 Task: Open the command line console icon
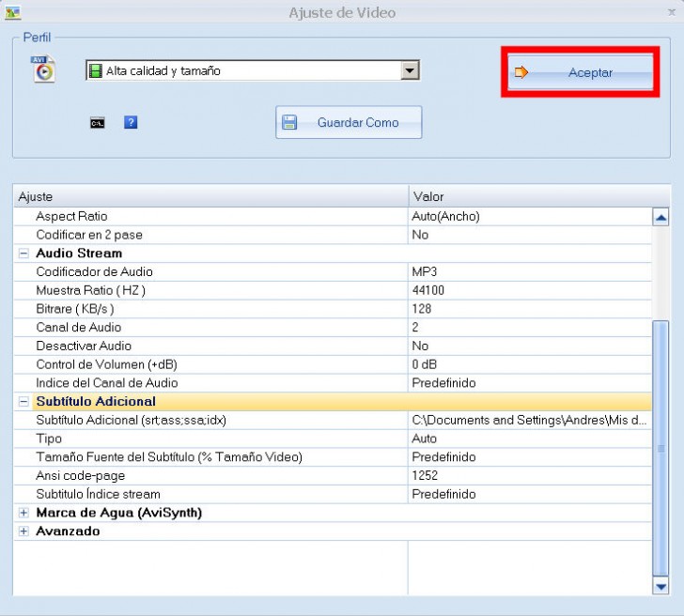click(x=97, y=122)
